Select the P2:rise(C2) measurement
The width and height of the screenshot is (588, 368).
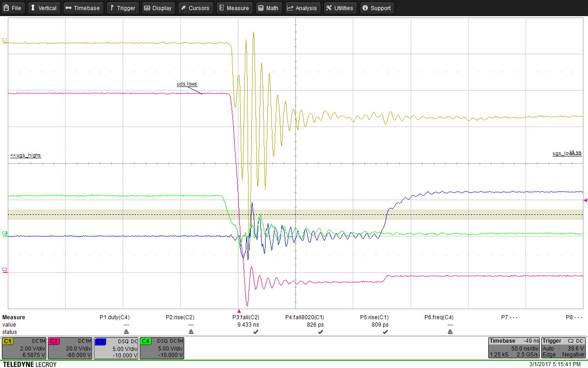180,317
